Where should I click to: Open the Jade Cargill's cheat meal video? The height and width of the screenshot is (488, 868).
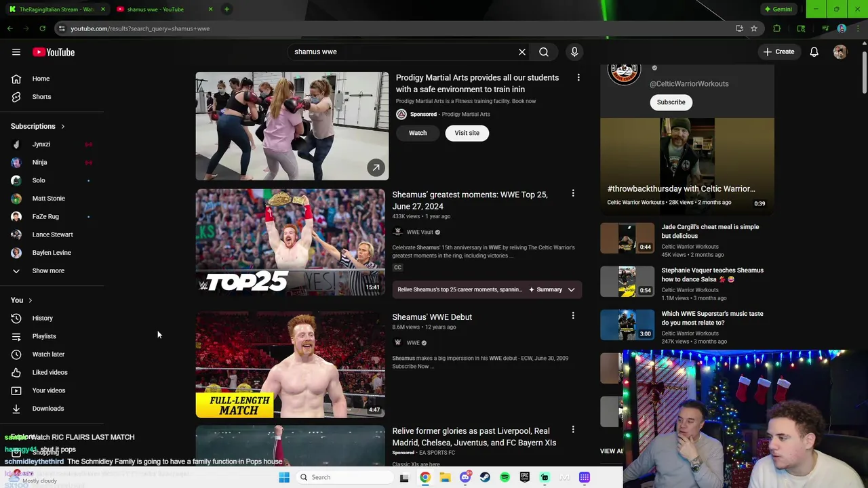(x=710, y=231)
